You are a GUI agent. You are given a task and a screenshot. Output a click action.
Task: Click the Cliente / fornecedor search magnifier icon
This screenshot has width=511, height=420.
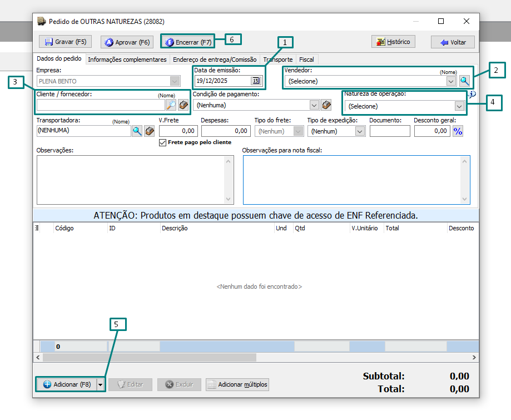pos(171,105)
